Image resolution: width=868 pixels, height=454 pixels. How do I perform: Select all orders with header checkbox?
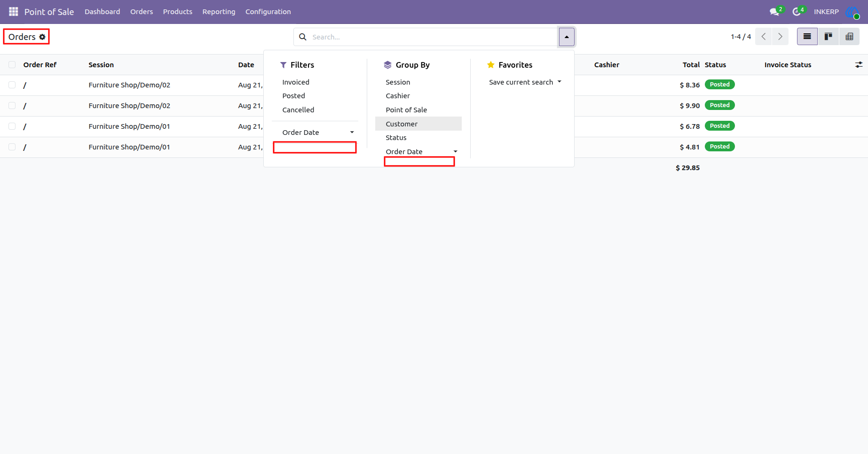pos(12,65)
